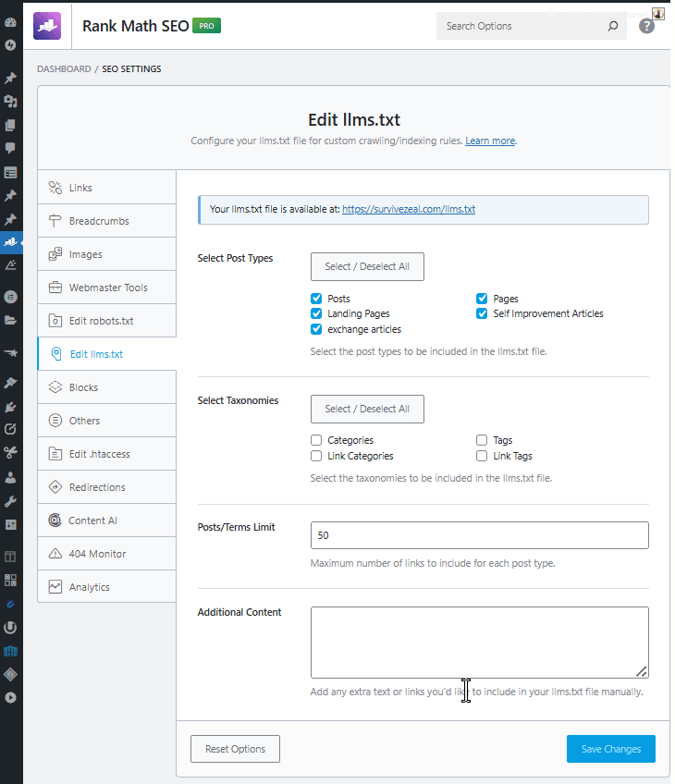Enable the Categories taxonomy checkbox
The width and height of the screenshot is (675, 784).
pos(316,441)
